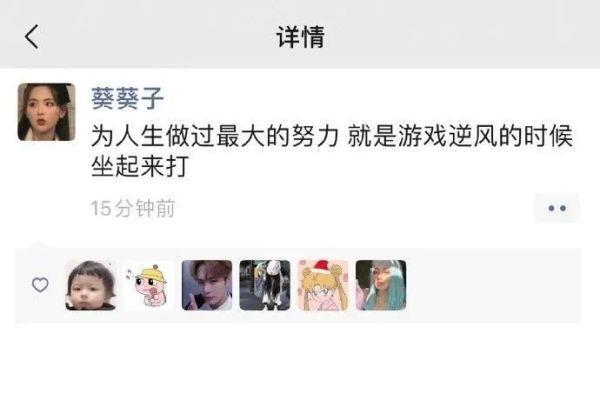Open the dark street photo liker avatar
The height and width of the screenshot is (407, 600).
265,285
